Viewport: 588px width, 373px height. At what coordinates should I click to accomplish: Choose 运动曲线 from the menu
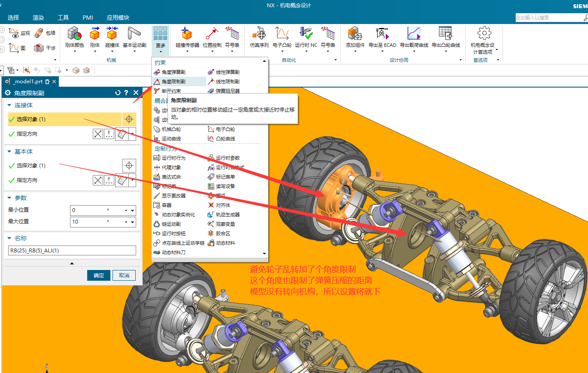[168, 139]
